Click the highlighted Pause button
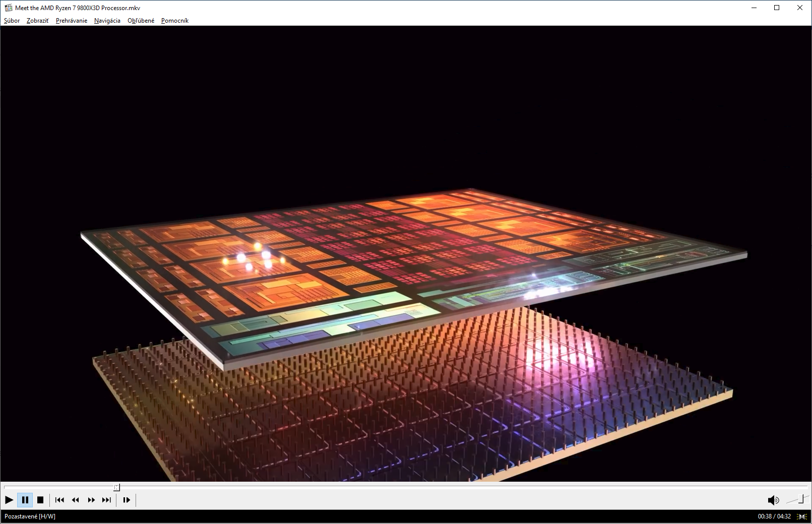The width and height of the screenshot is (812, 524). [x=25, y=500]
